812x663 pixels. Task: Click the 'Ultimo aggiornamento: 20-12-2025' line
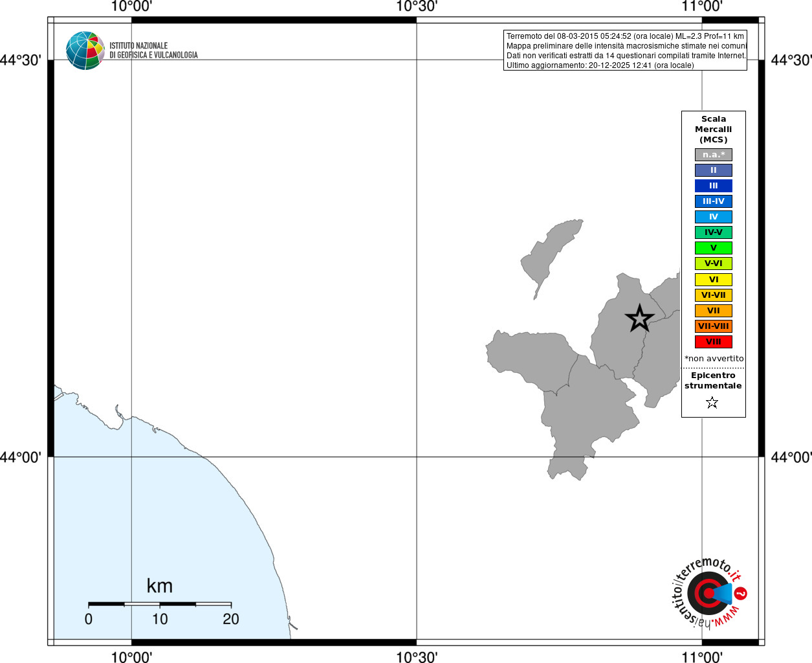click(600, 65)
